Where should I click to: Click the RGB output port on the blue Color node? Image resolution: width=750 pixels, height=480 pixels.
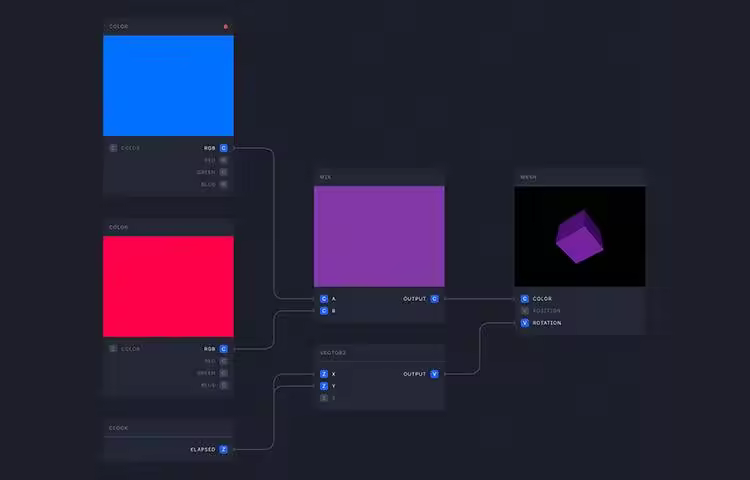tap(224, 148)
